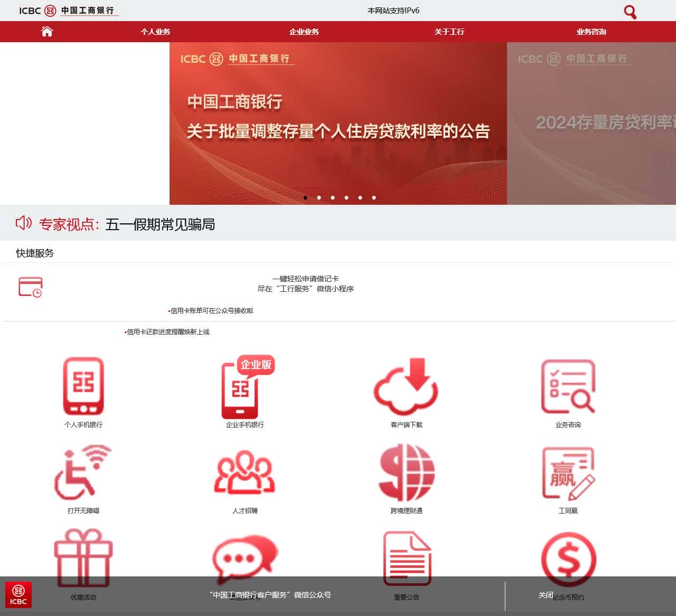Image resolution: width=676 pixels, height=616 pixels.
Task: Click the red ICBC badge in bottom bar
Action: (18, 595)
